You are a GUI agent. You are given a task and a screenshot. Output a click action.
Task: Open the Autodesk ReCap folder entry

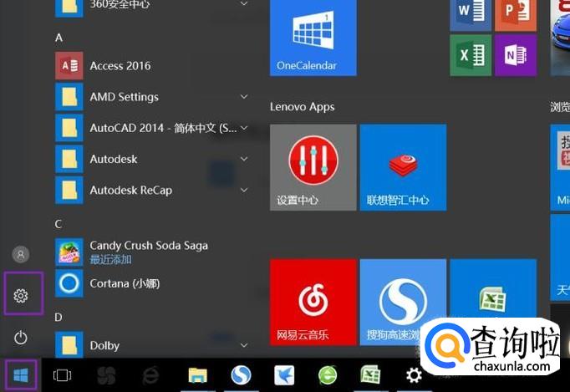tap(153, 191)
